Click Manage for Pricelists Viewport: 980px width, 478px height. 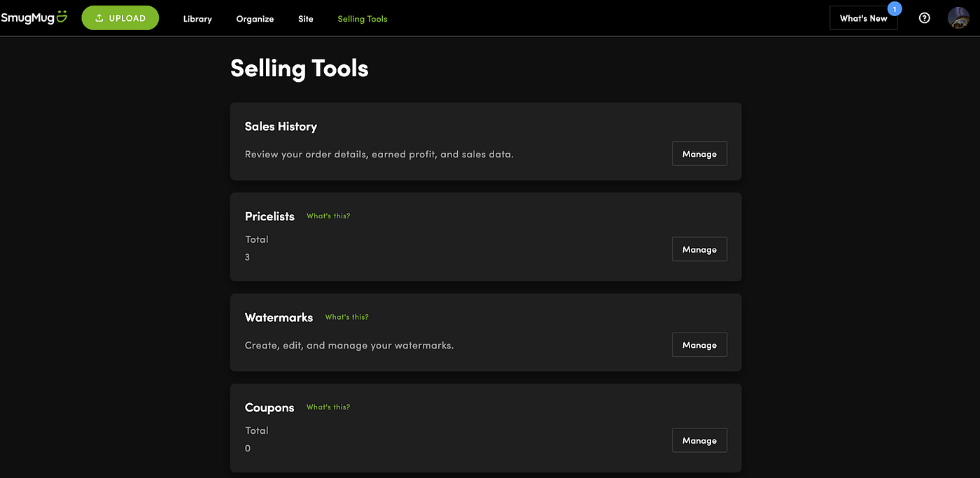click(699, 249)
